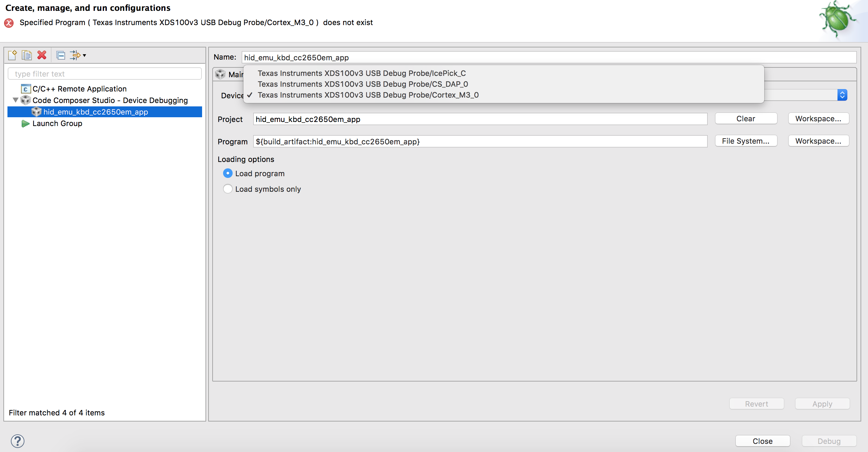Click the File System button
The width and height of the screenshot is (868, 452).
click(x=746, y=141)
